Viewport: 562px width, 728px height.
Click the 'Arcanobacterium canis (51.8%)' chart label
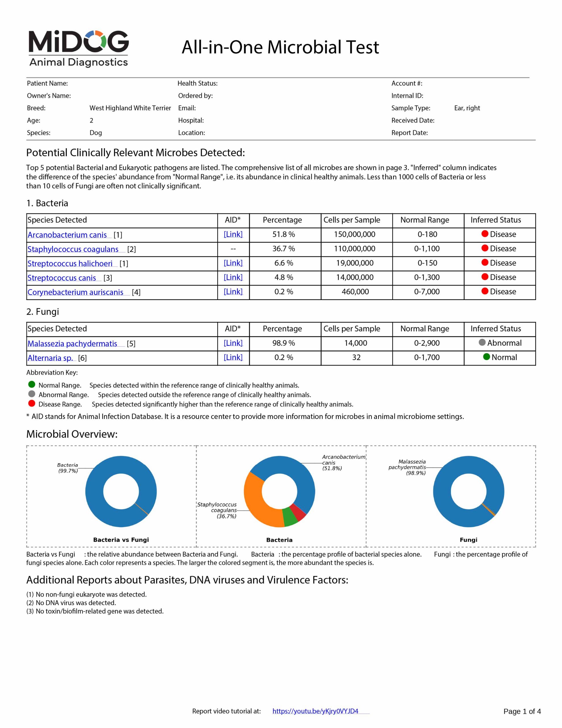[344, 463]
